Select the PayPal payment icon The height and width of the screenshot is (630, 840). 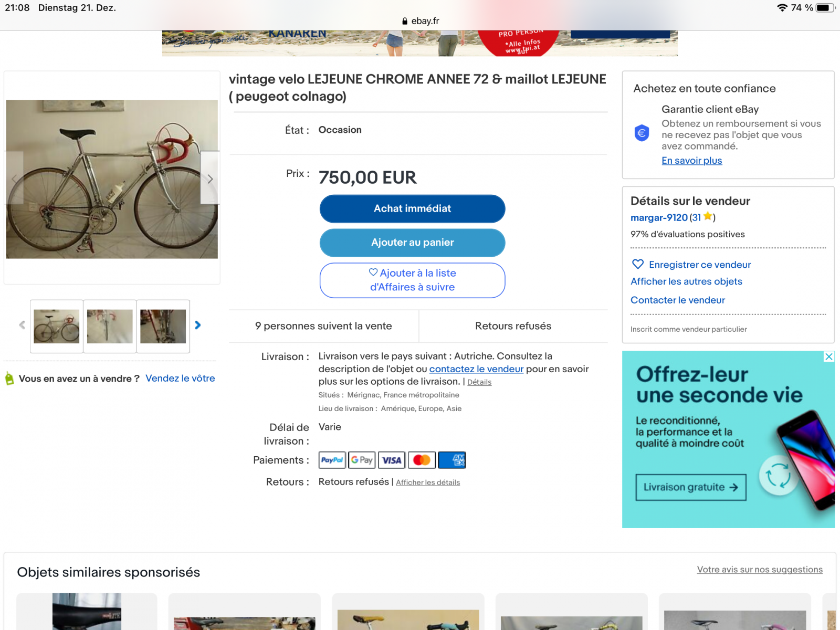point(332,460)
